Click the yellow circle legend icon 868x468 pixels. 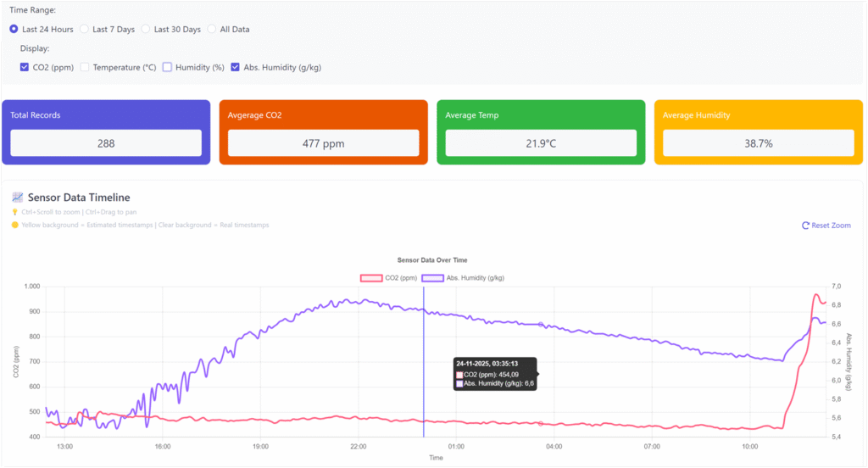click(14, 225)
